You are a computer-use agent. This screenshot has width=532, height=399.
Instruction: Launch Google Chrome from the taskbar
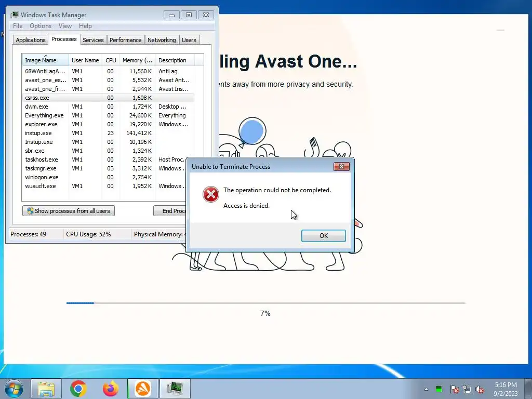click(78, 389)
